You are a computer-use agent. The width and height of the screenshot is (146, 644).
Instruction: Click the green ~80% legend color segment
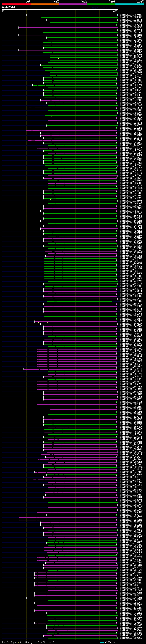pos(101,4)
